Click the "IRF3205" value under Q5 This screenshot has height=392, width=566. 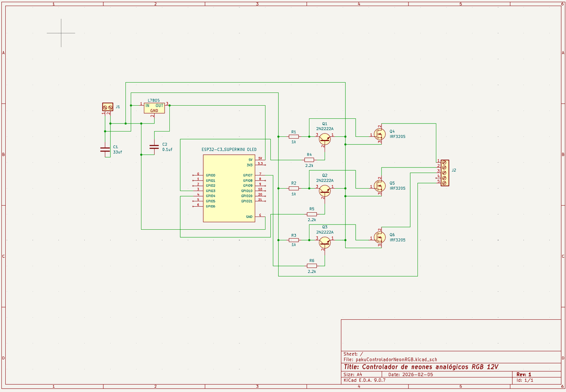[397, 188]
